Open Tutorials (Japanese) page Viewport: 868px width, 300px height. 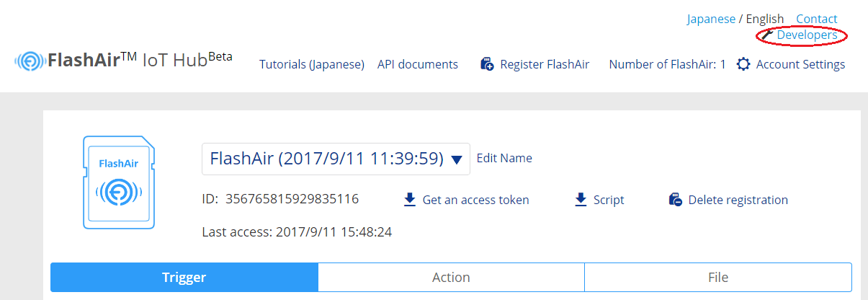coord(311,64)
